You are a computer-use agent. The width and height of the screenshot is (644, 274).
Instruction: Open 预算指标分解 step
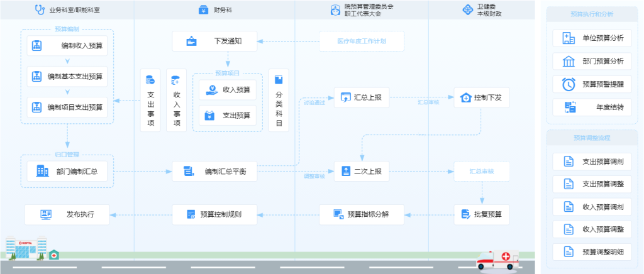[361, 215]
